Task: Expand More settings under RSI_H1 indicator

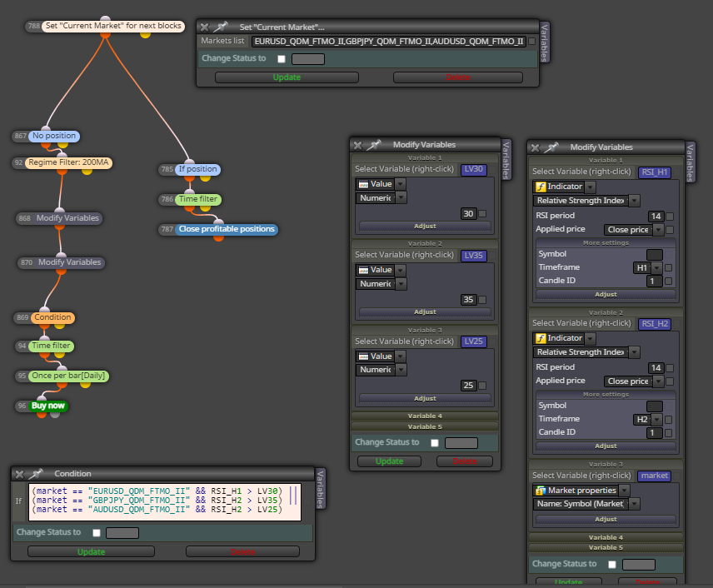Action: coord(606,243)
